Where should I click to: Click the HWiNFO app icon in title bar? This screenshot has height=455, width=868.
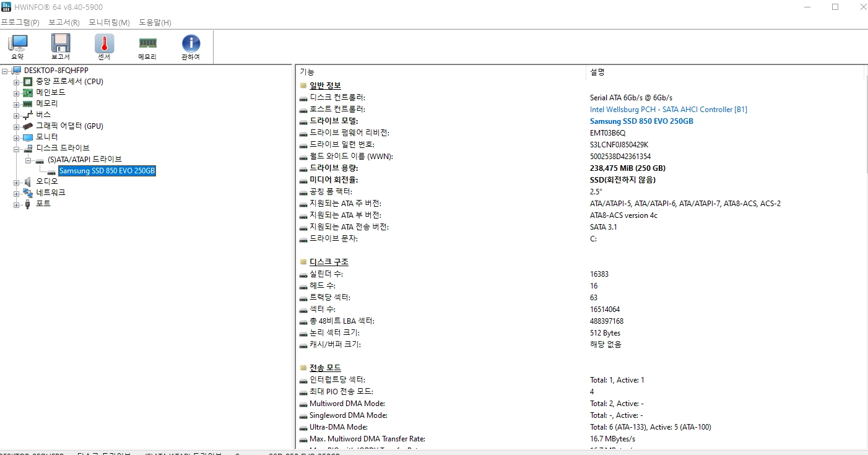point(6,7)
